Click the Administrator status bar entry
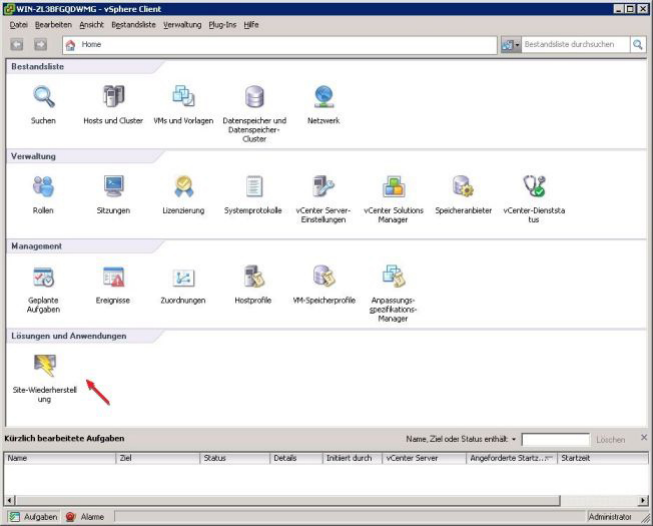 (610, 517)
